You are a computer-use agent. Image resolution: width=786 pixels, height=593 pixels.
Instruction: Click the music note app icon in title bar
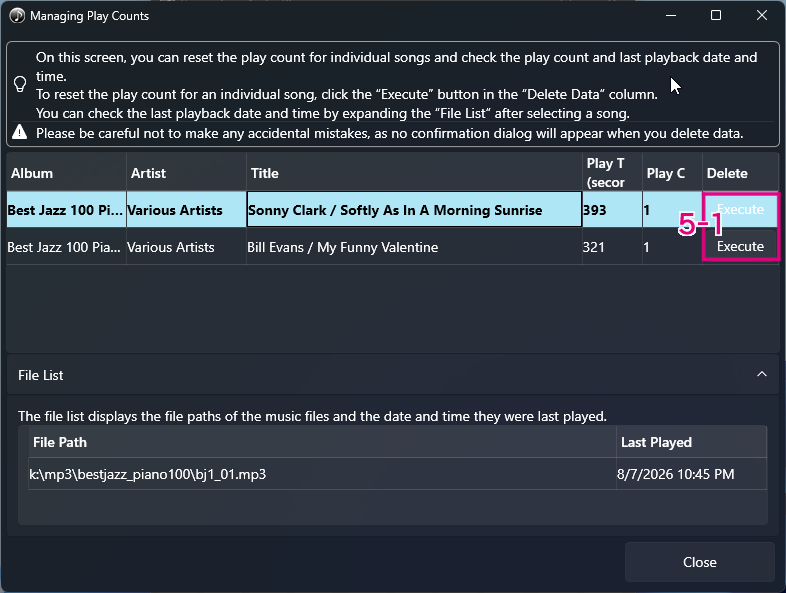17,16
